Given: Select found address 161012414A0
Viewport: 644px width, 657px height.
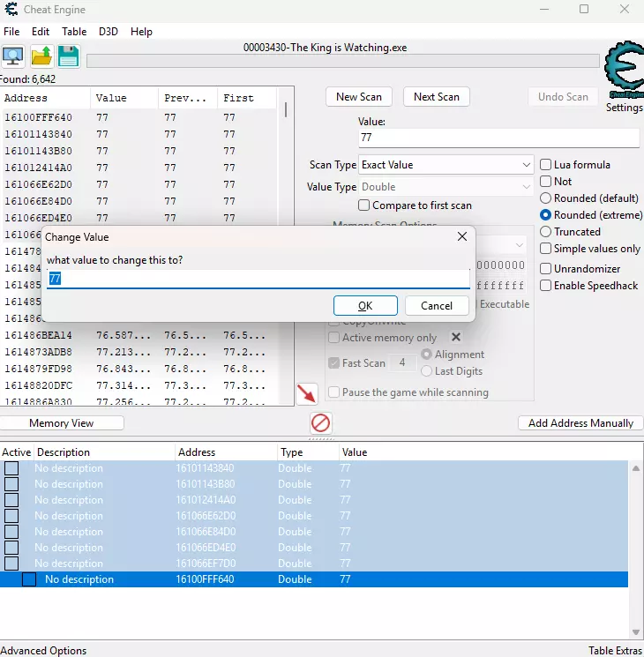Looking at the screenshot, I should point(140,168).
